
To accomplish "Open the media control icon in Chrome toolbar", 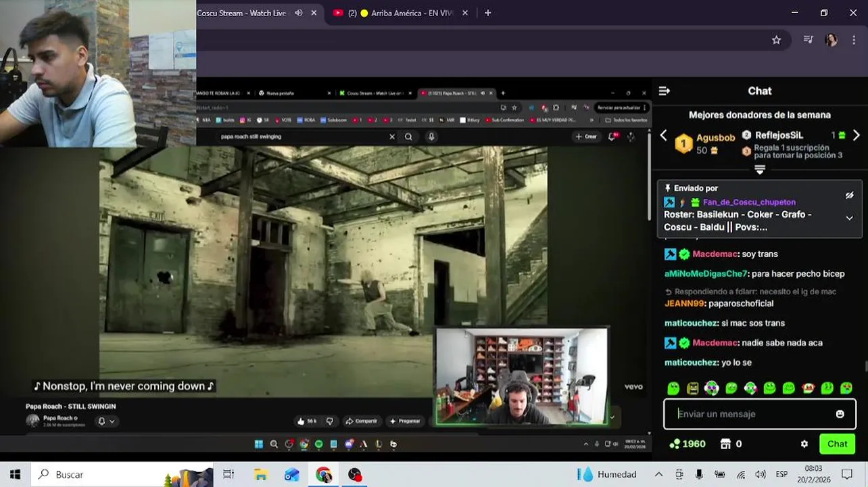I will pyautogui.click(x=808, y=40).
